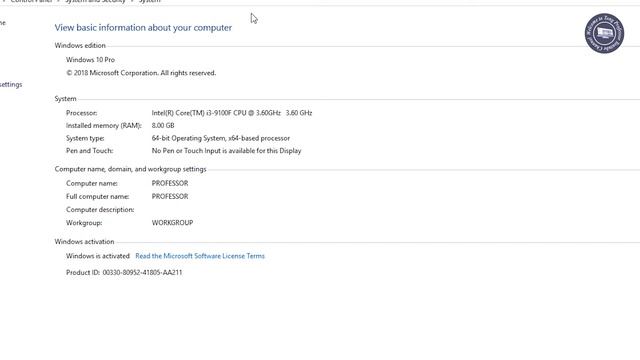
Task: Click the 'Computer name:' label
Action: pyautogui.click(x=92, y=183)
